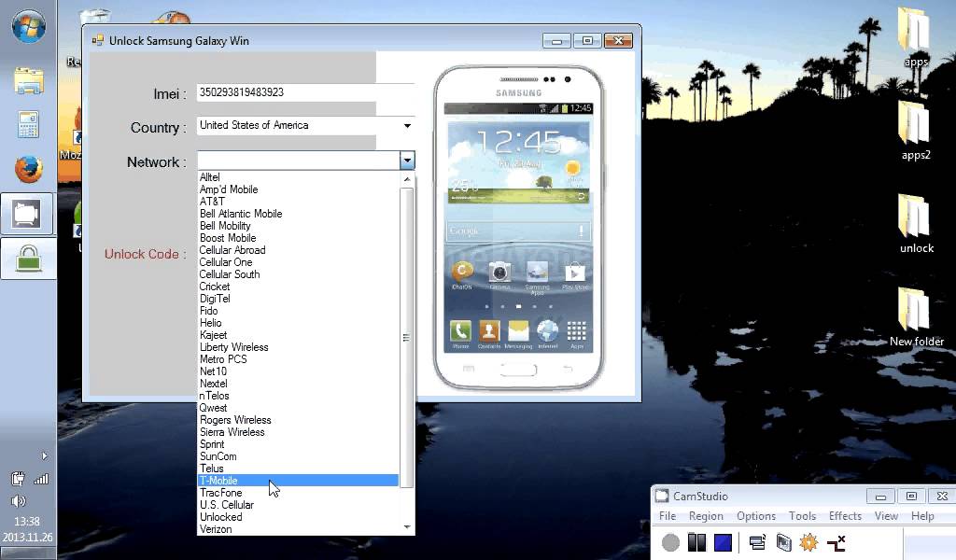Select DigiTel network entry
This screenshot has width=956, height=560.
299,299
